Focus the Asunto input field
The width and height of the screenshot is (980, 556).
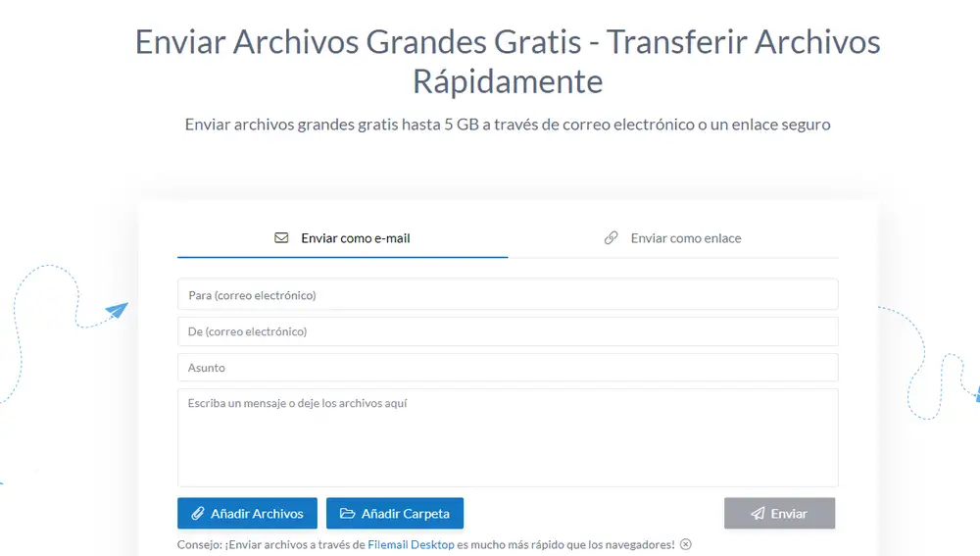pyautogui.click(x=508, y=368)
